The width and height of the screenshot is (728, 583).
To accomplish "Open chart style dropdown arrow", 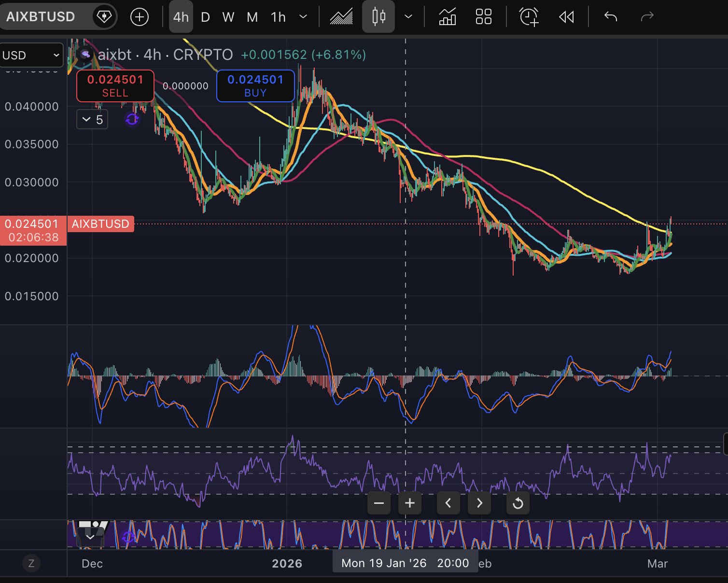I will coord(408,17).
